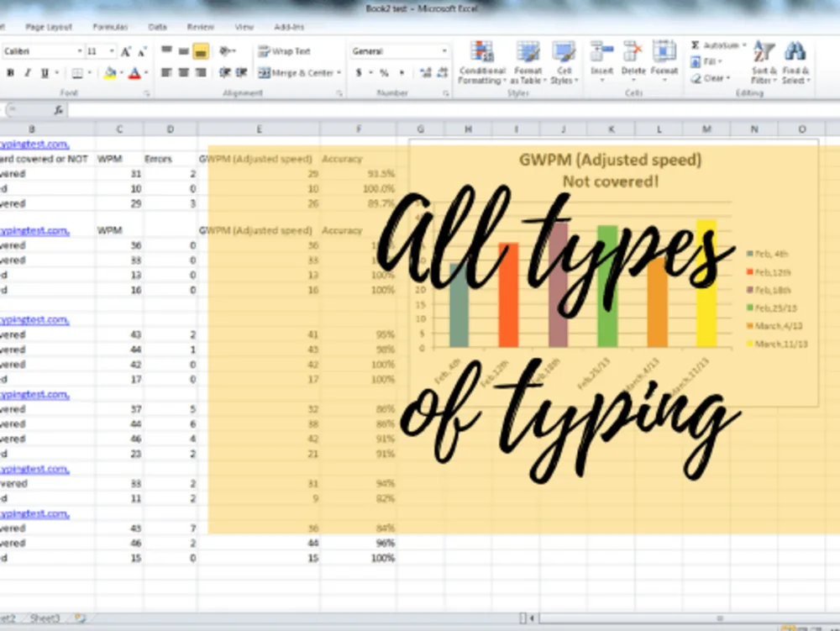840x631 pixels.
Task: Click the Delete cells icon
Action: [x=633, y=52]
